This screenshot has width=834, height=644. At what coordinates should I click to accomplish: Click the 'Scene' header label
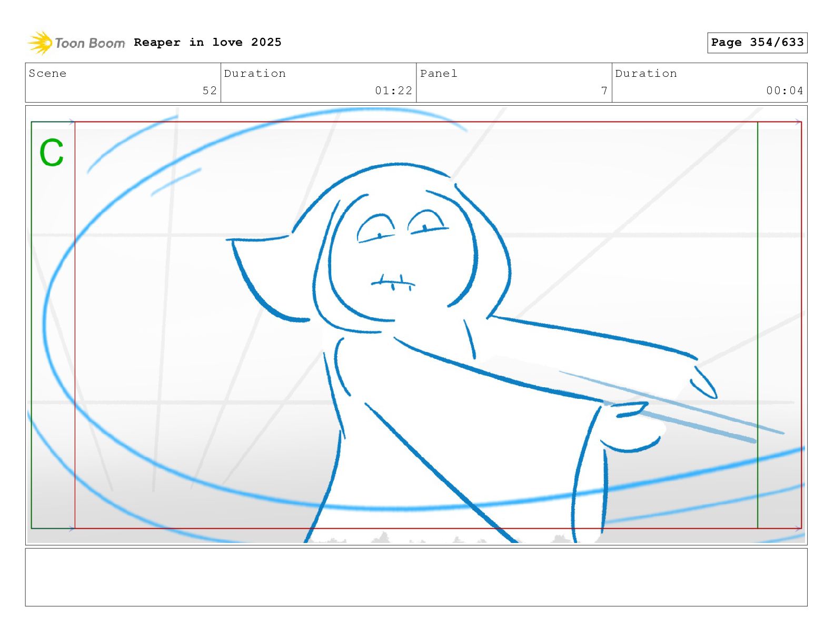pos(47,74)
